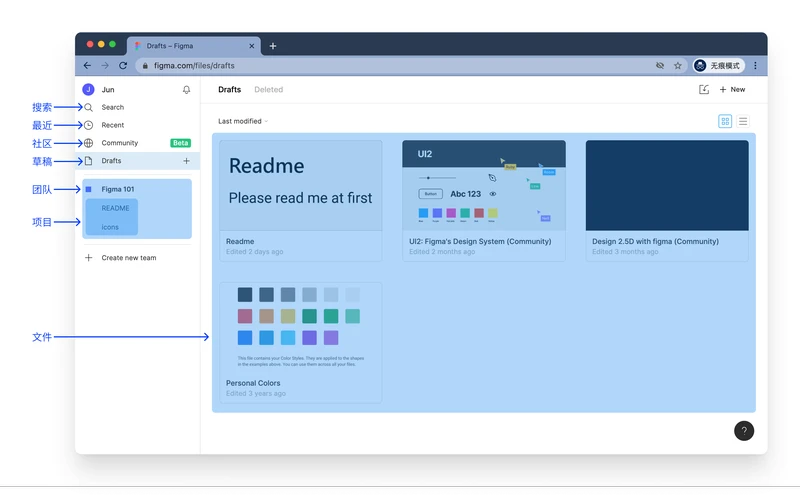
Task: Add new draft with sidebar plus
Action: pyautogui.click(x=186, y=161)
